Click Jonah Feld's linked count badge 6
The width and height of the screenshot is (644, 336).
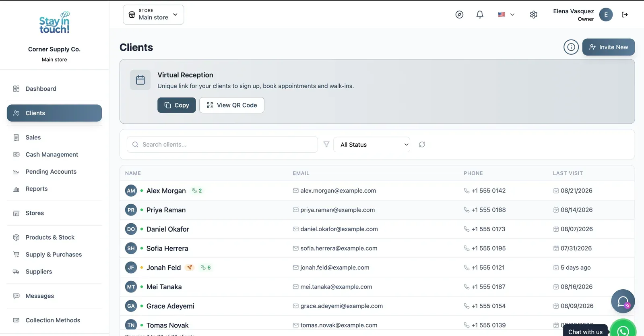[206, 268]
